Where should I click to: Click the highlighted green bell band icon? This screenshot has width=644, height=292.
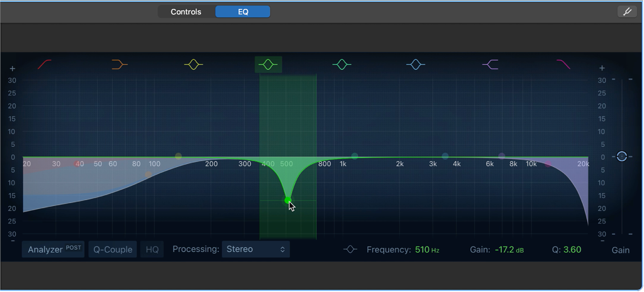267,64
